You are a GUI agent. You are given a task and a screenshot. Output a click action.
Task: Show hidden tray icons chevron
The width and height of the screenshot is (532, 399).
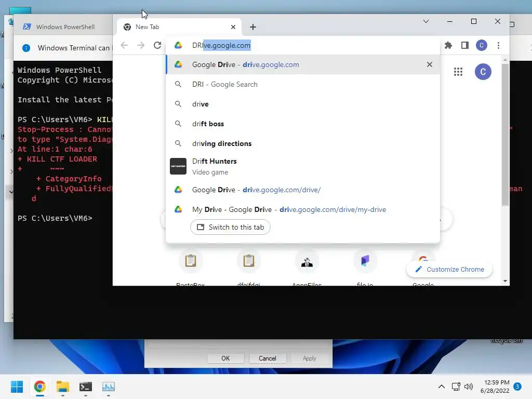coord(442,387)
